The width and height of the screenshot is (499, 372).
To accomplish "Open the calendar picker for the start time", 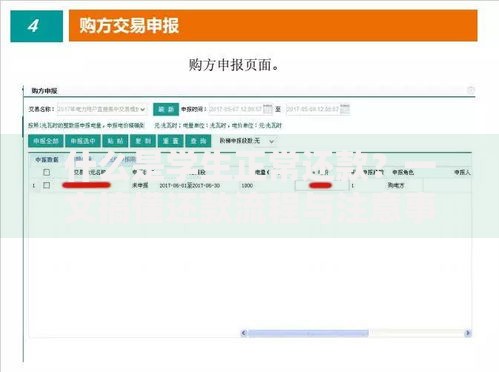I will pos(268,109).
